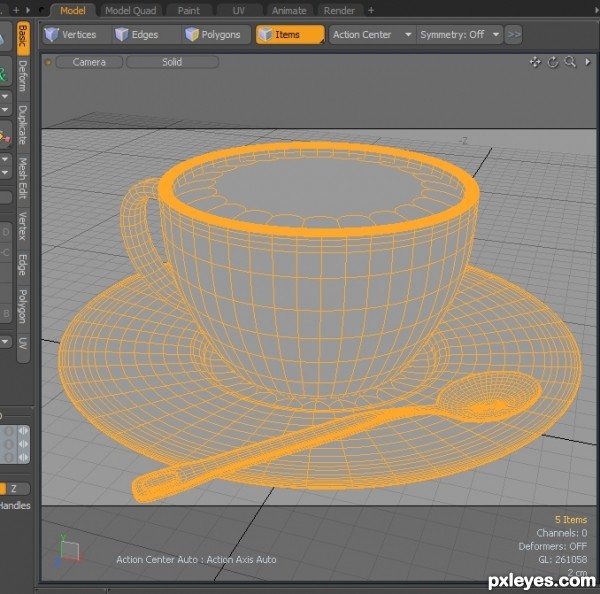Add a new layout tab with plus
Viewport: 600px width, 594px height.
click(x=371, y=10)
